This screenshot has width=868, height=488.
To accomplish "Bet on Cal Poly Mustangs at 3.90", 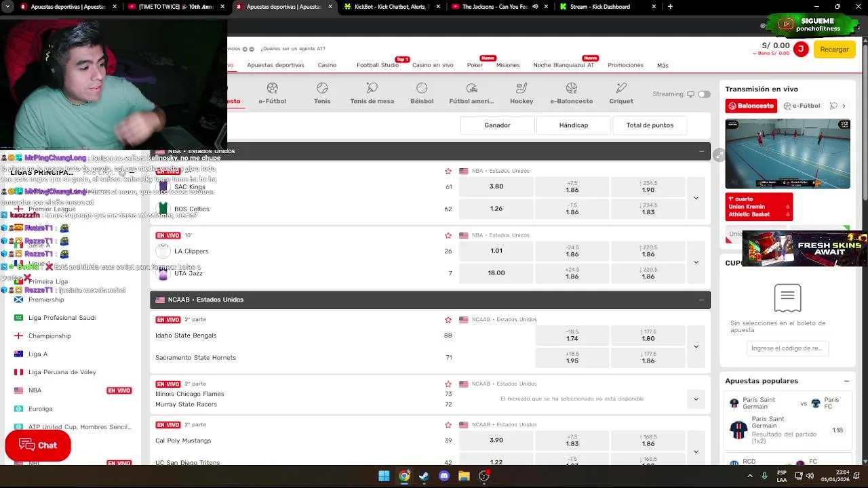I will [x=496, y=441].
